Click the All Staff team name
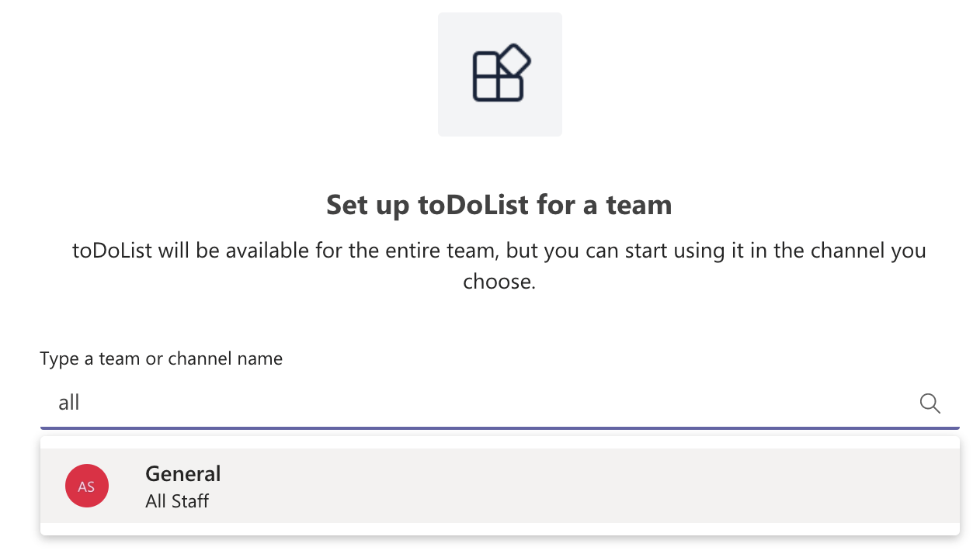 pos(177,501)
